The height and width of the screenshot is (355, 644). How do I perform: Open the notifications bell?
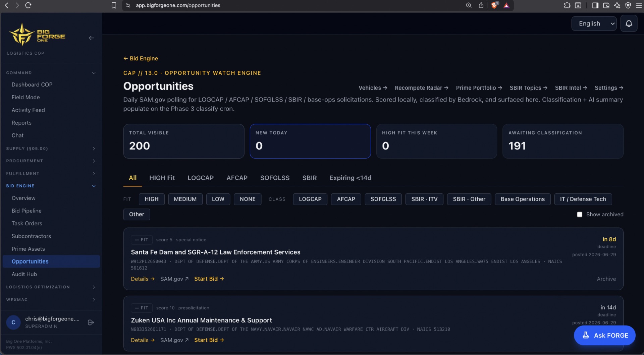629,23
